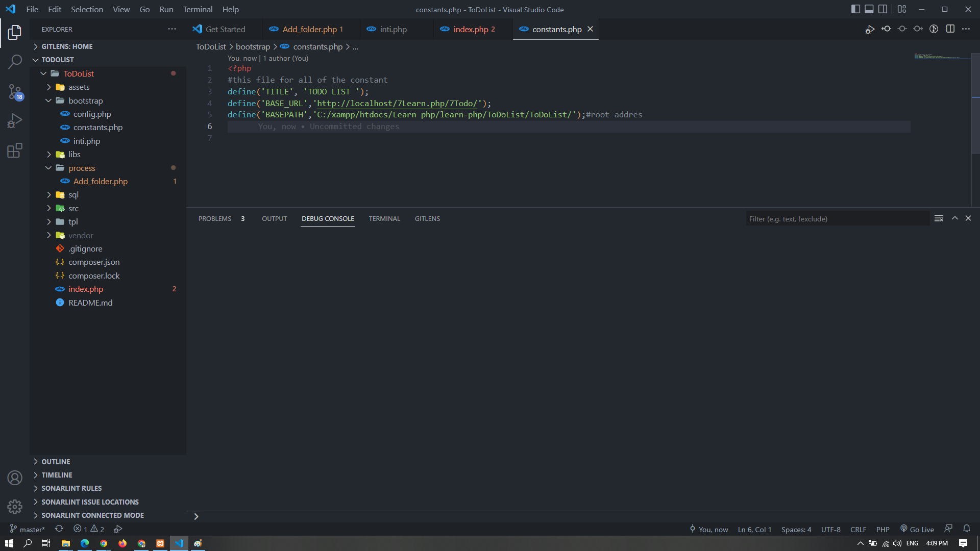Click synchronize changes icon in status bar
The height and width of the screenshot is (551, 980).
(59, 529)
